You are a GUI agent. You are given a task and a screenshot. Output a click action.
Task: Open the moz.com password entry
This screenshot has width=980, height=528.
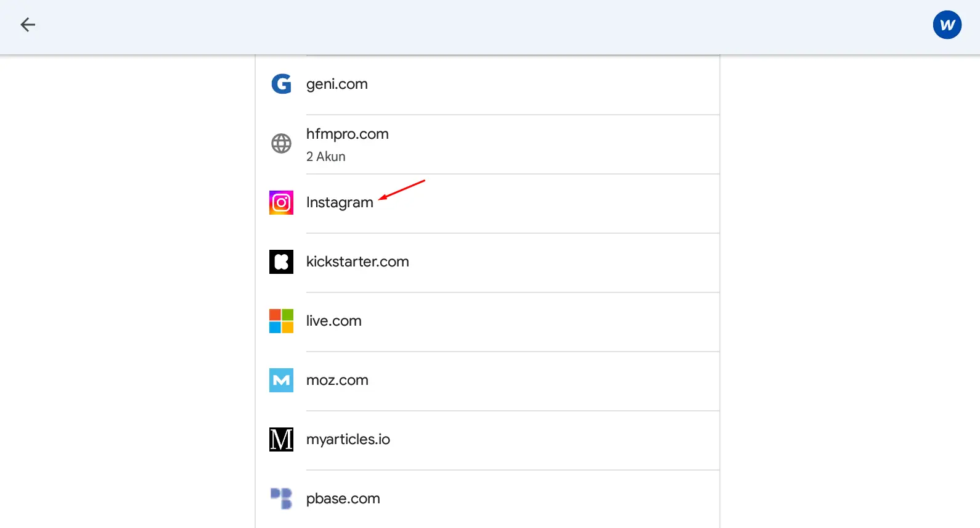488,381
